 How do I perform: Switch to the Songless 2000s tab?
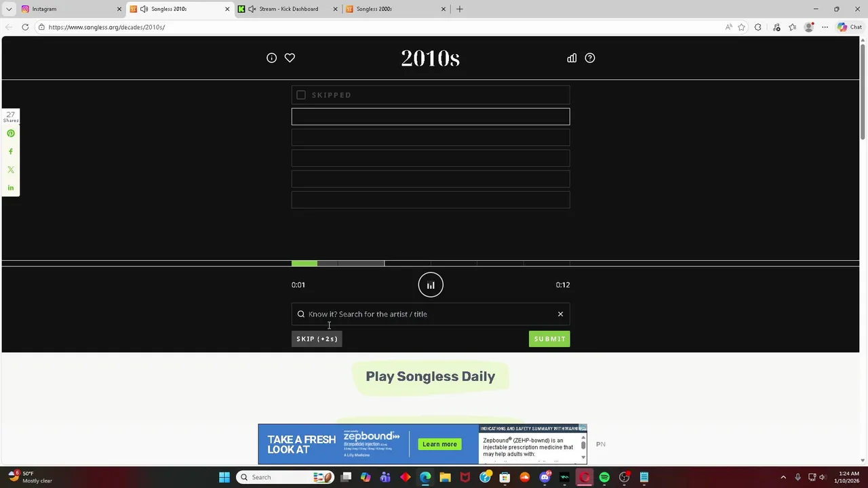pos(397,9)
